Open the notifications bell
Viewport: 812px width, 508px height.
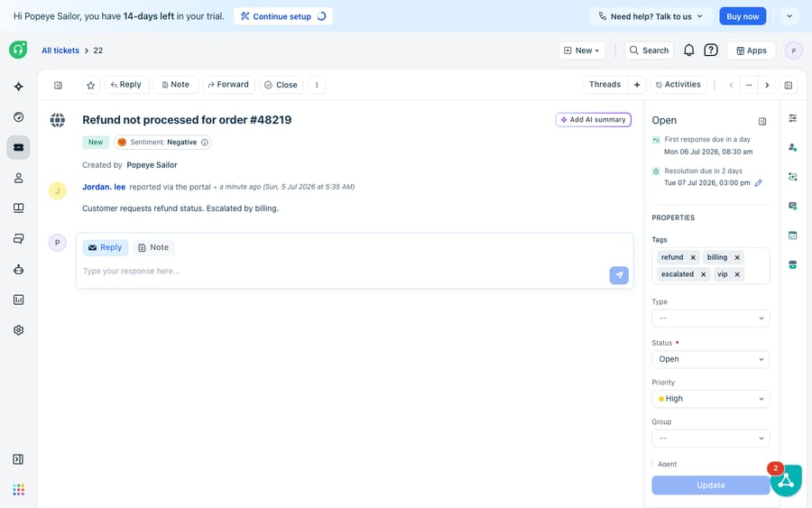click(688, 51)
